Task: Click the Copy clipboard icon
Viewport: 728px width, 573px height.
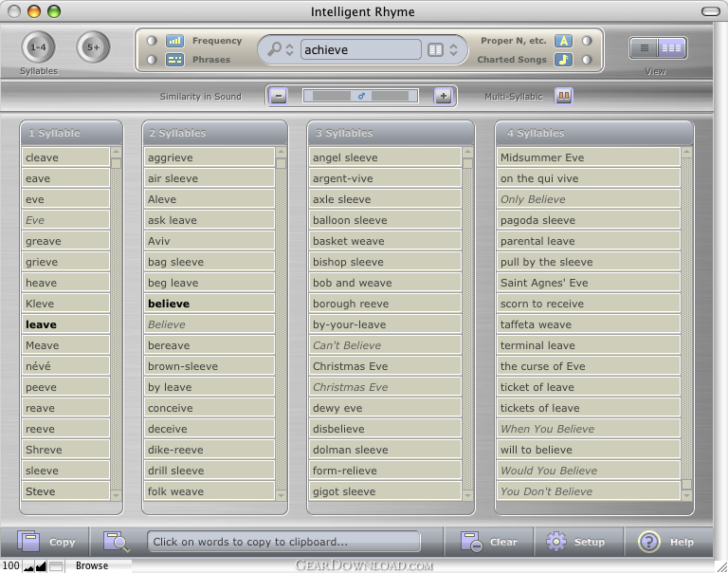Action: click(28, 542)
